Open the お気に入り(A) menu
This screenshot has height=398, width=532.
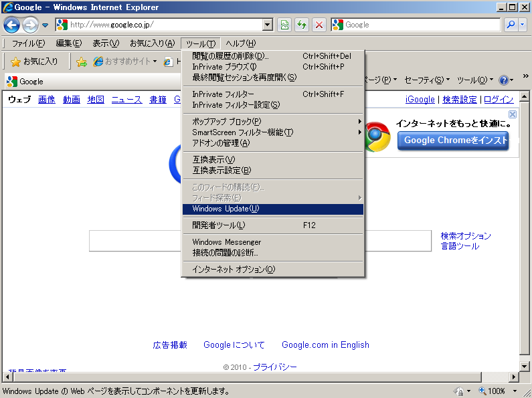tap(153, 43)
